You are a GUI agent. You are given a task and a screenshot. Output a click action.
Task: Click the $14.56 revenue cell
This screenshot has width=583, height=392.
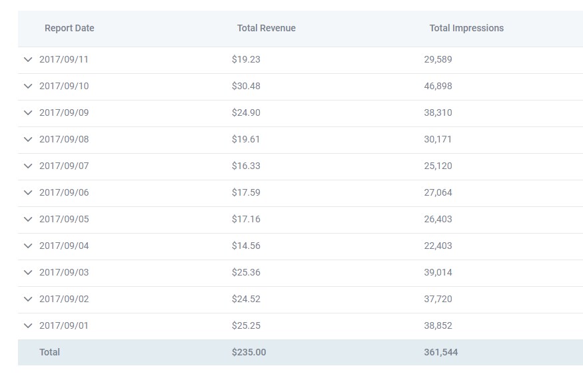click(246, 246)
